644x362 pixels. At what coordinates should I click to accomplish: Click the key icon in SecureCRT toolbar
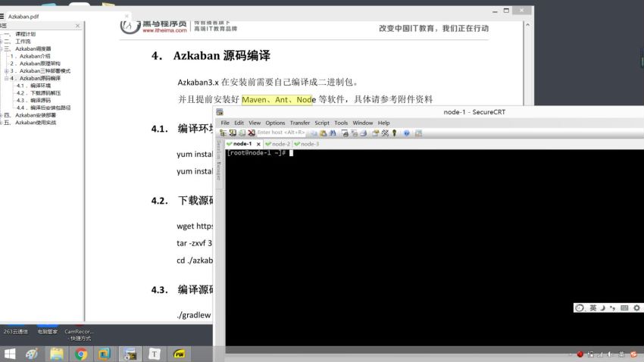(395, 133)
